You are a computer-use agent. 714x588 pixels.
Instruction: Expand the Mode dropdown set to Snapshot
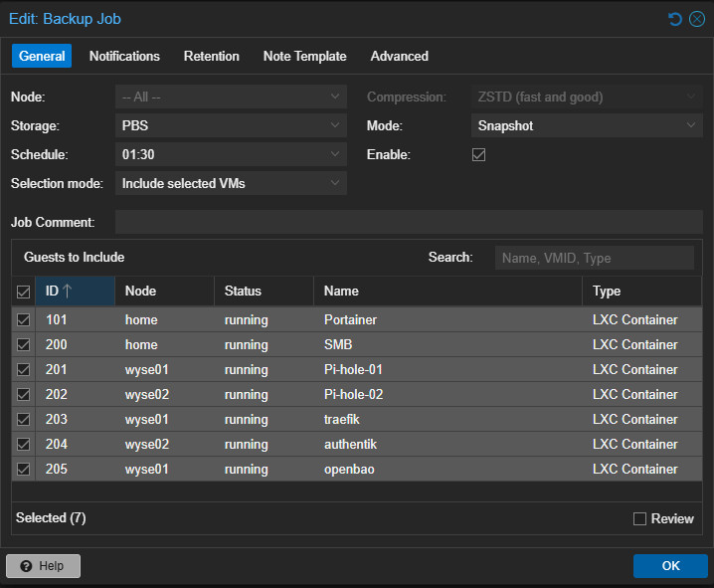(x=587, y=125)
